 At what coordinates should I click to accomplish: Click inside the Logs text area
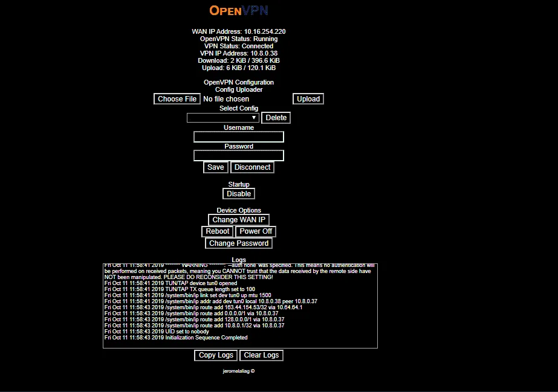point(240,306)
